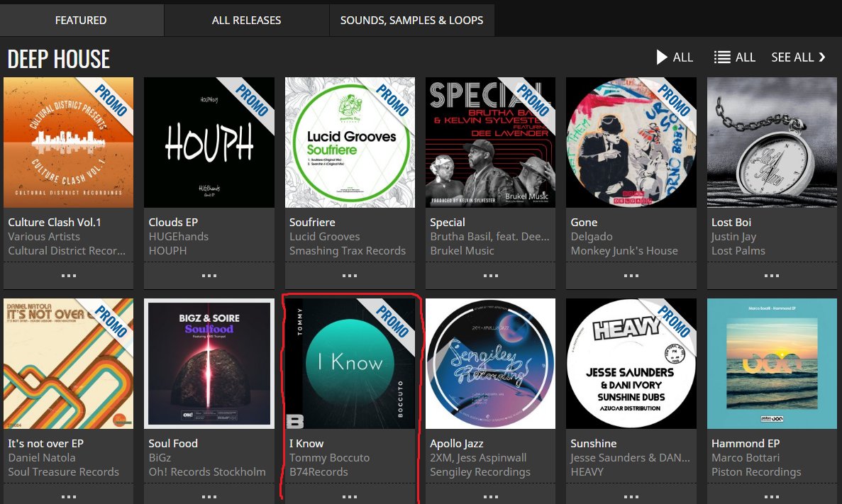This screenshot has height=504, width=842.
Task: Click the ellipsis icon under Lost Boi
Action: (x=771, y=275)
